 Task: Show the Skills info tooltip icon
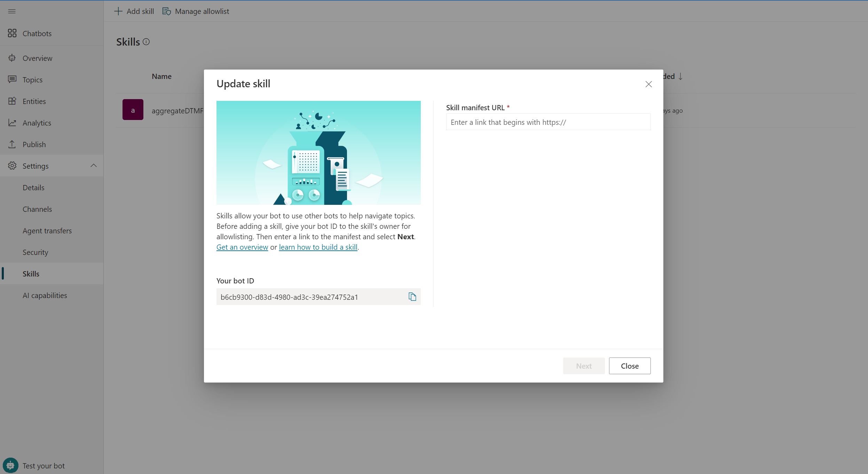point(146,42)
